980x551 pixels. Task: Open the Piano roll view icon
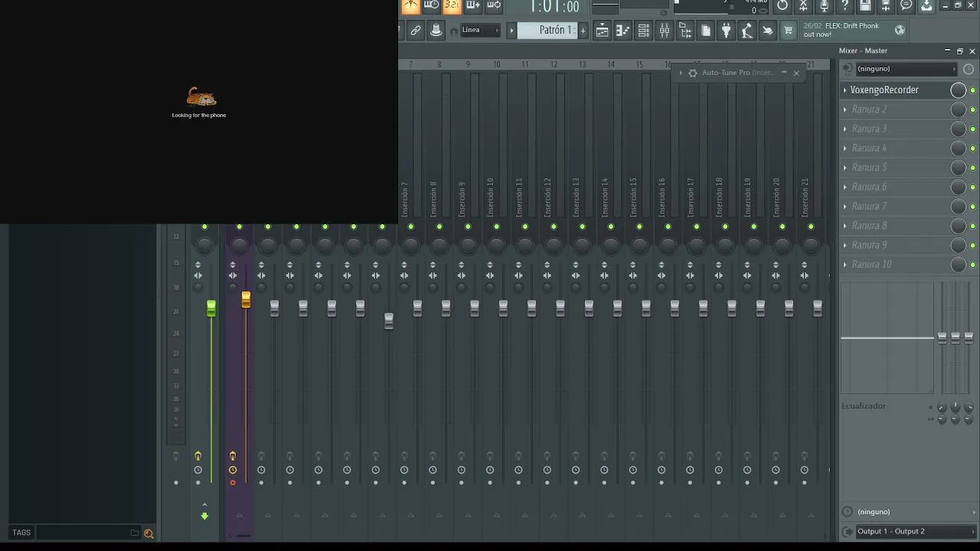point(623,31)
